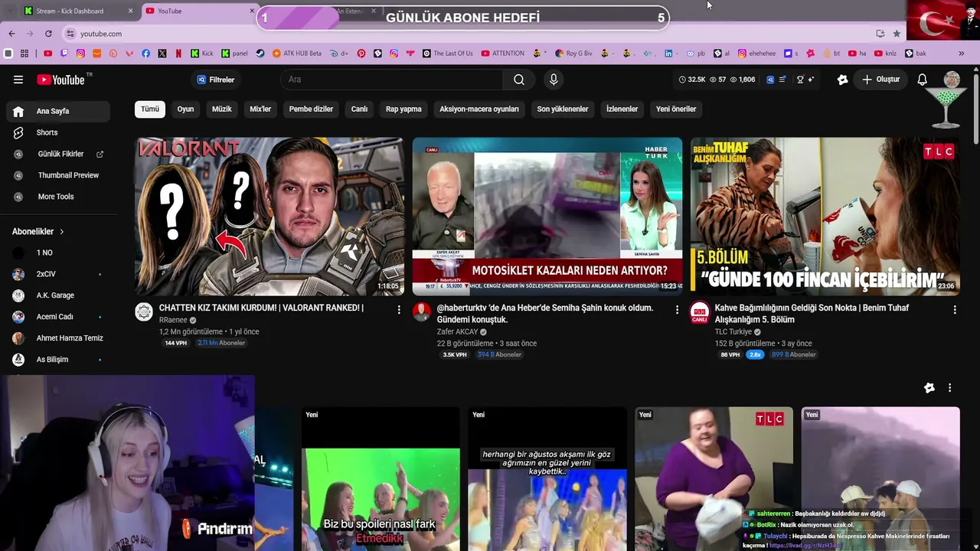Expand the Abonelikler subscriptions section
Viewport: 980px width, 551px height.
pos(38,231)
